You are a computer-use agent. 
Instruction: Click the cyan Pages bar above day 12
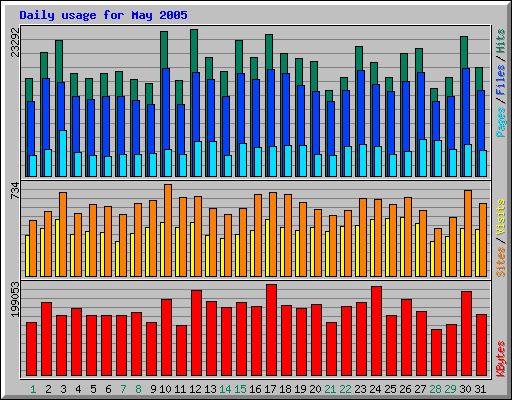198,159
